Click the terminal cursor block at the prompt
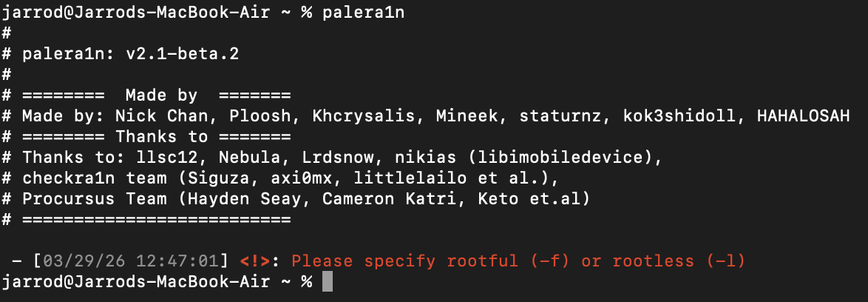The width and height of the screenshot is (868, 302). [x=328, y=282]
